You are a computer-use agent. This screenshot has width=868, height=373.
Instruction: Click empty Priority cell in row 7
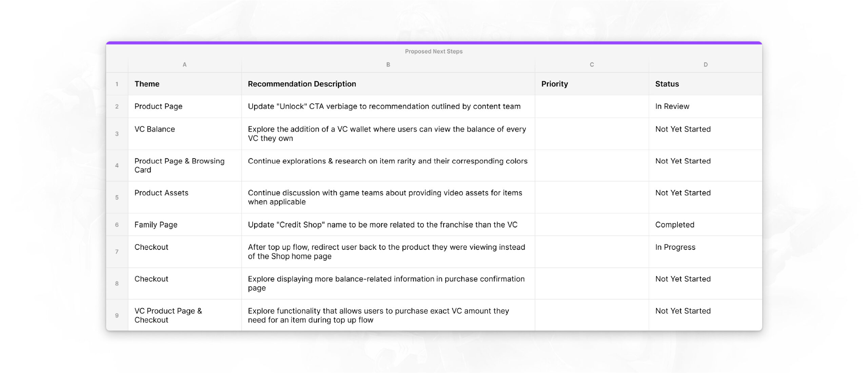coord(592,252)
